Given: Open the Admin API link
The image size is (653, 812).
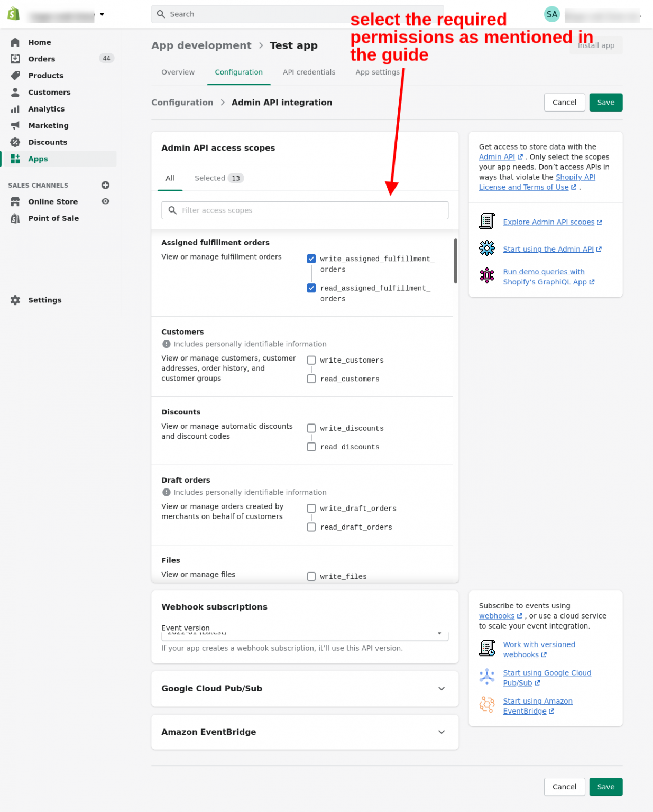Looking at the screenshot, I should click(x=501, y=157).
